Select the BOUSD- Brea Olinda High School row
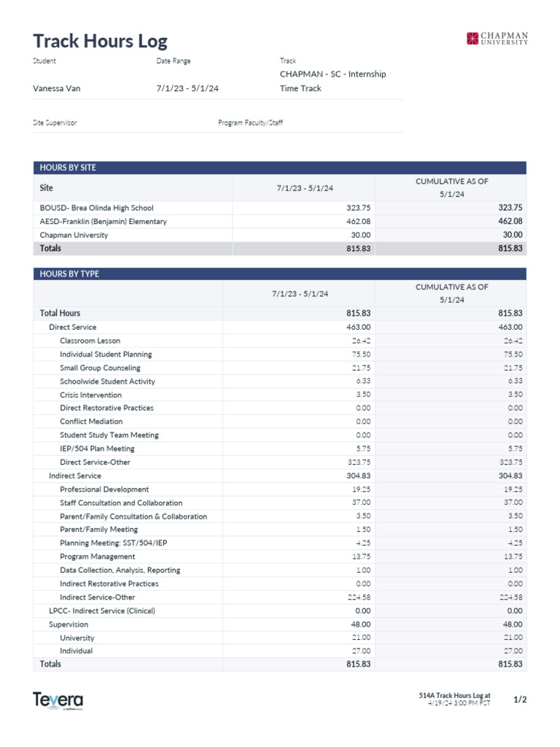 coord(96,208)
